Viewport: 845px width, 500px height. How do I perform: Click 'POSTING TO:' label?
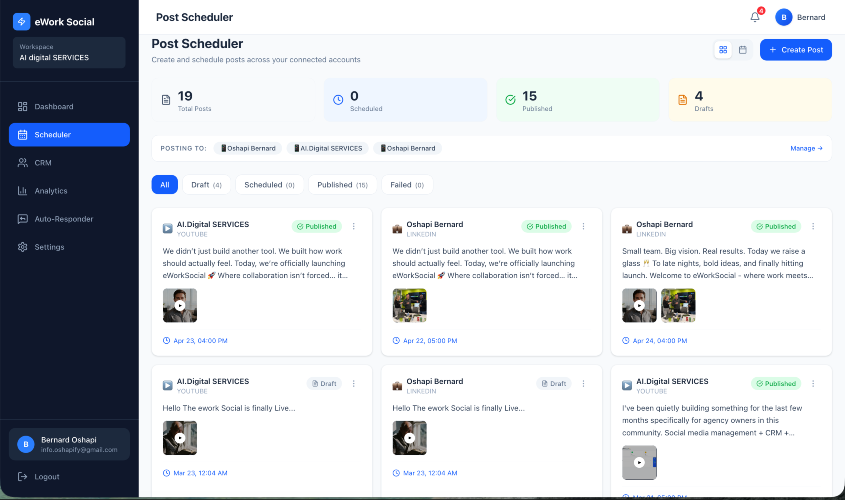[183, 148]
